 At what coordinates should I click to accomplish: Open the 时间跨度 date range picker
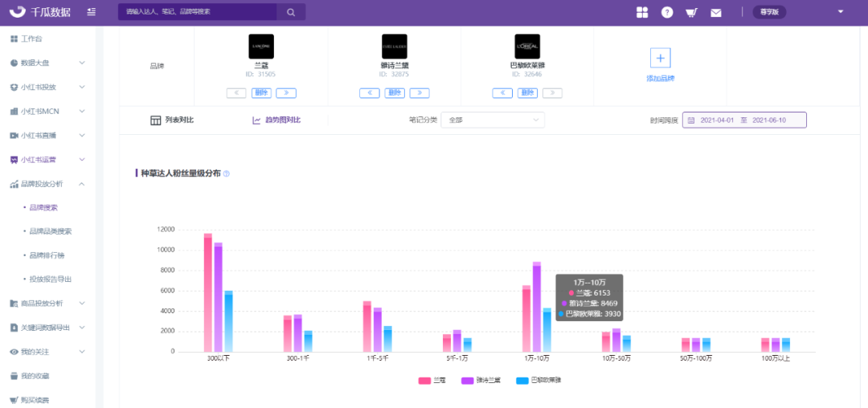point(744,120)
